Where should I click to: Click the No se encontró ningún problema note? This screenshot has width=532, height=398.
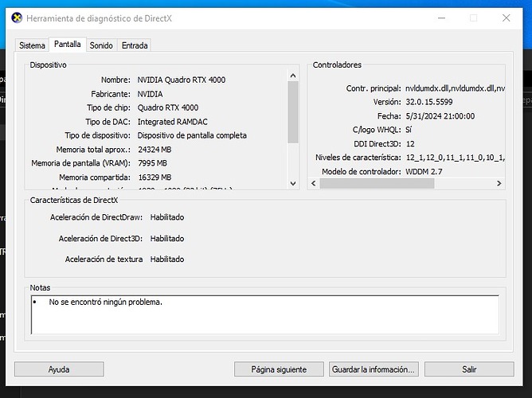(x=105, y=302)
